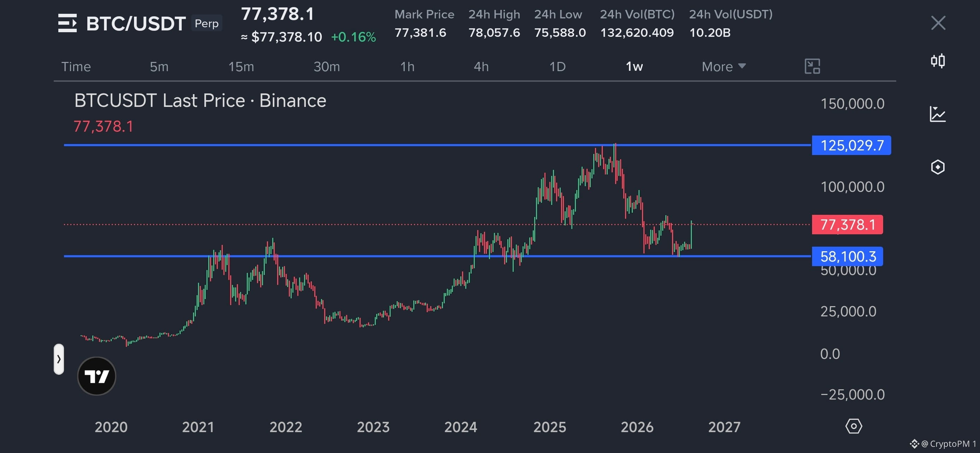
Task: Click the 24h High value 78,057.6
Action: tap(494, 33)
